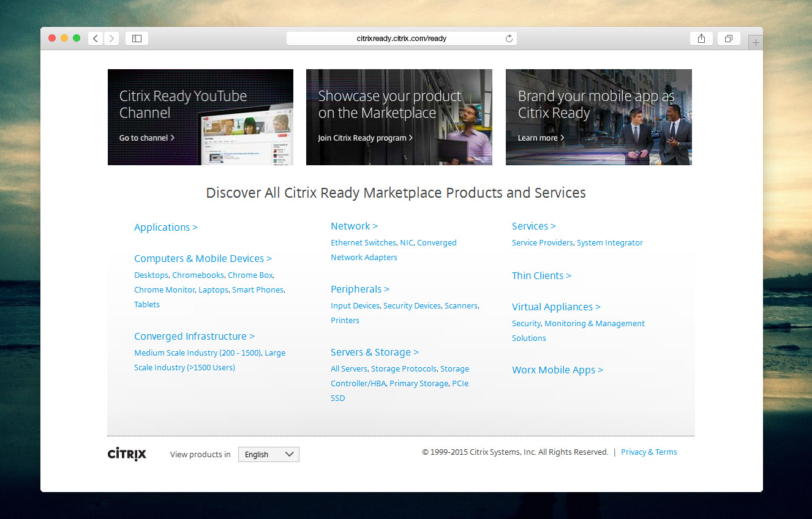Select the Laptops subcategory
Screen dimensions: 812x519
213,289
